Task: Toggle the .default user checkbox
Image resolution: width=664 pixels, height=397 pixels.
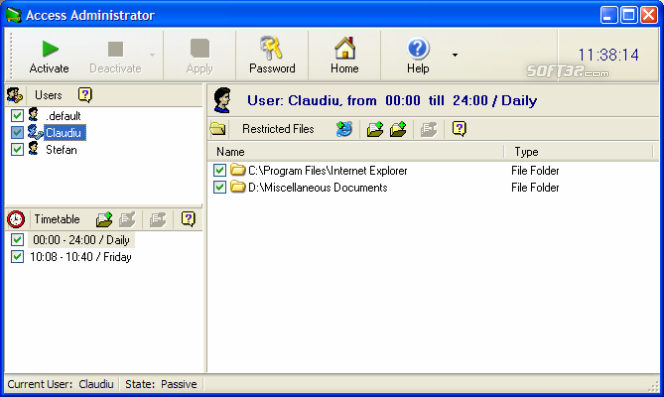Action: pyautogui.click(x=17, y=115)
